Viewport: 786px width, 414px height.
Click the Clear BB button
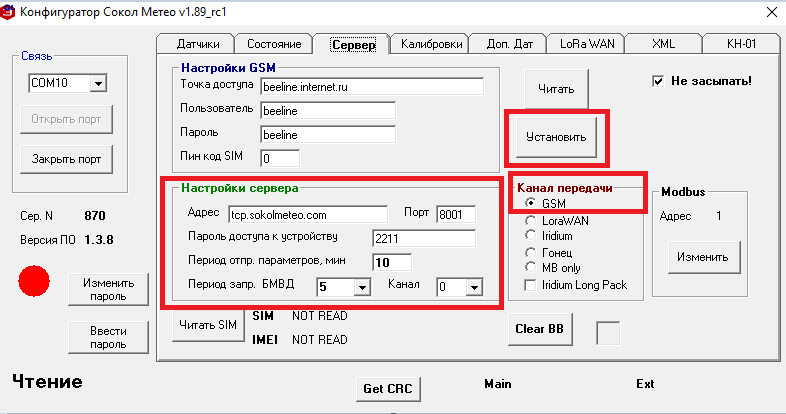tap(540, 329)
